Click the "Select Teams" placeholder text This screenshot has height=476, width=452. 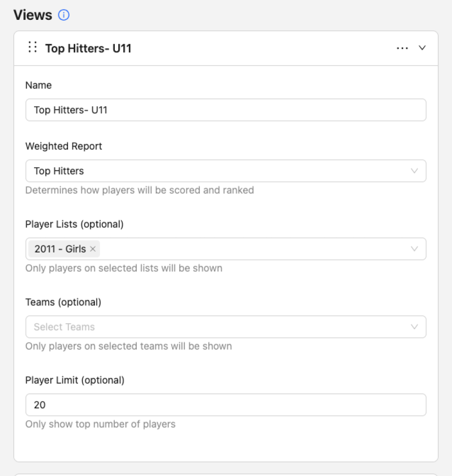coord(64,327)
